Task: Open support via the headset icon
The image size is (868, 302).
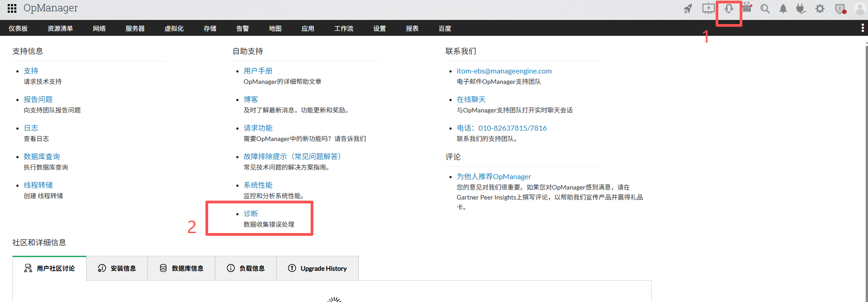Action: click(729, 9)
